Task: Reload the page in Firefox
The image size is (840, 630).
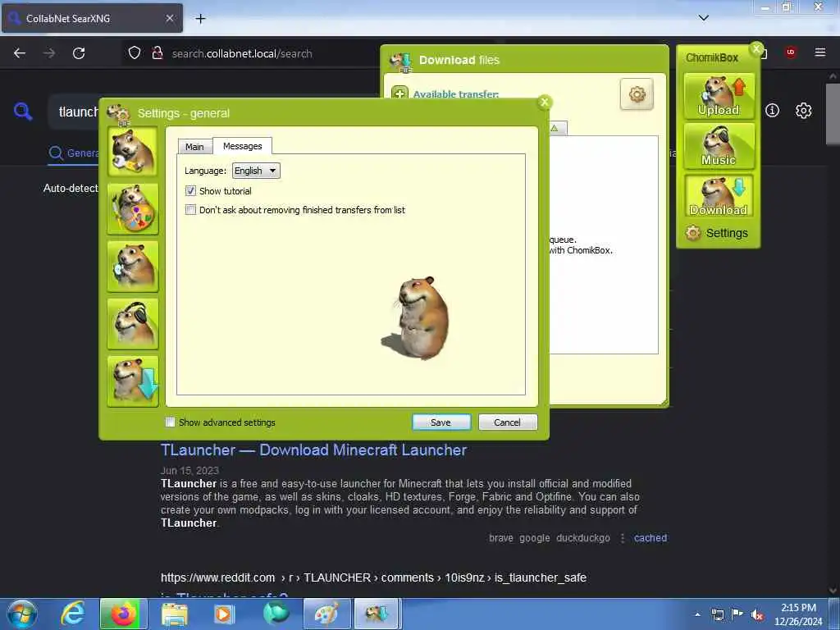Action: [x=79, y=53]
